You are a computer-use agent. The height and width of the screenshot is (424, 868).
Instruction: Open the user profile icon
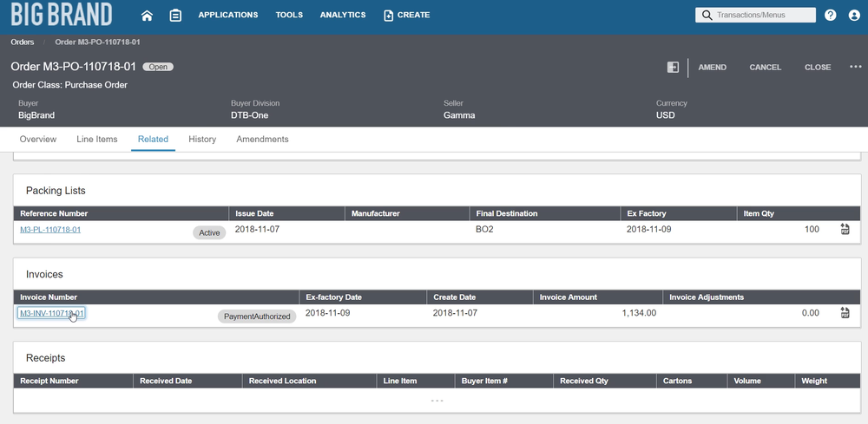pyautogui.click(x=854, y=15)
